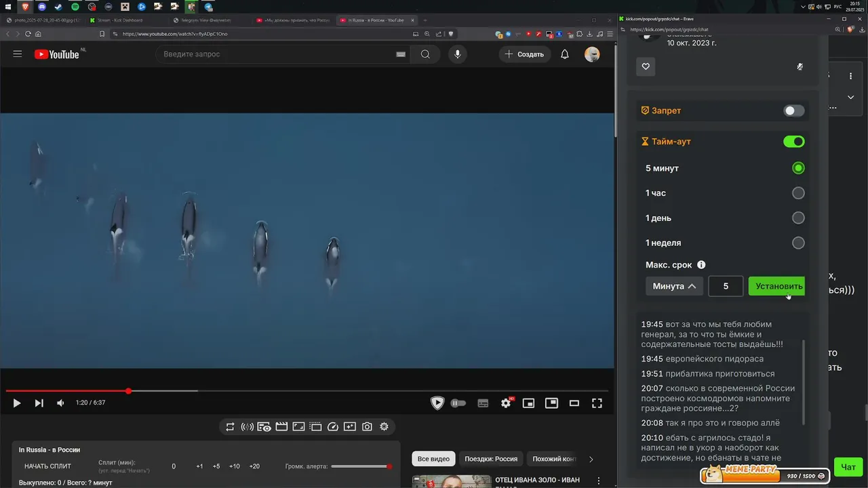Take a screenshot with the camera icon
The height and width of the screenshot is (488, 868).
367,426
